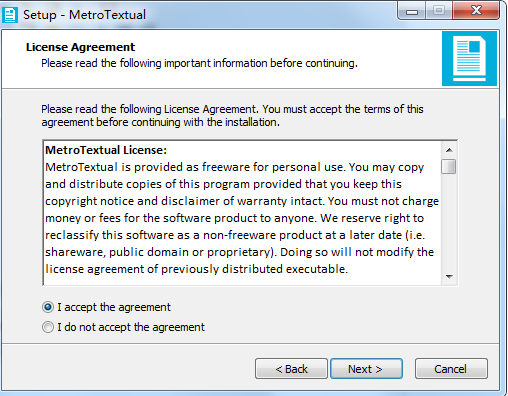The image size is (508, 396).
Task: Click the 'Setup - MetroTextual' window title text
Action: pyautogui.click(x=84, y=15)
